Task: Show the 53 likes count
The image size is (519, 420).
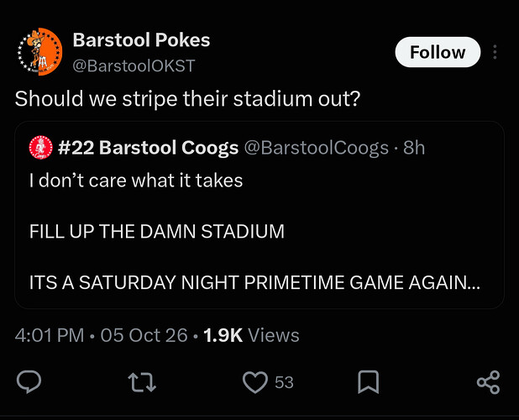Action: pyautogui.click(x=284, y=382)
